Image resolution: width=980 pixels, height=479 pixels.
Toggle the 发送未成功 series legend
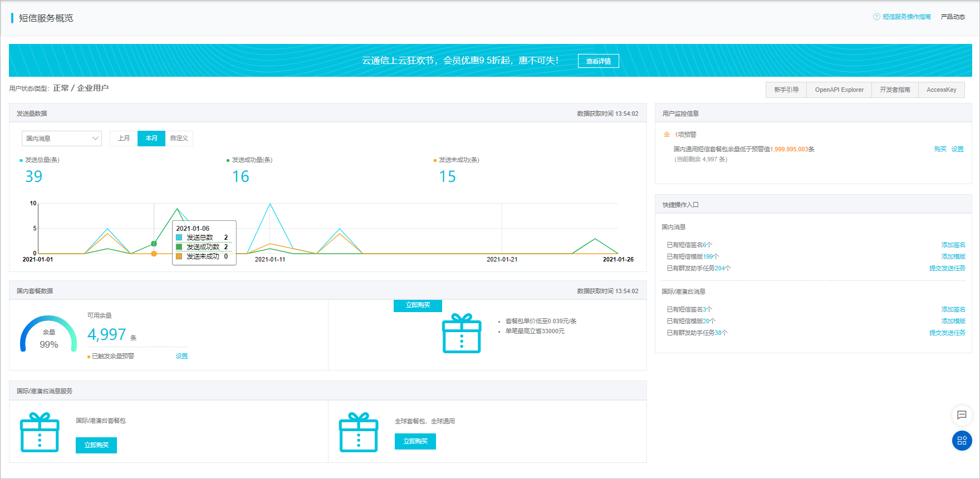457,160
